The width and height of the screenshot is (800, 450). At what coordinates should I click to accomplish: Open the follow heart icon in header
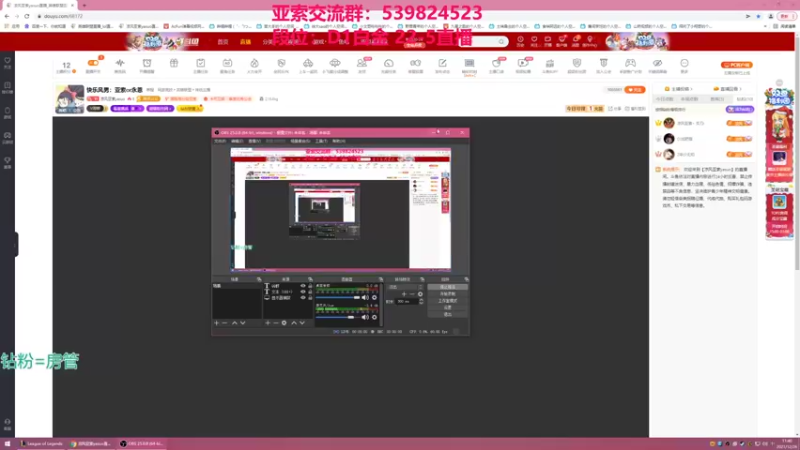(534, 39)
